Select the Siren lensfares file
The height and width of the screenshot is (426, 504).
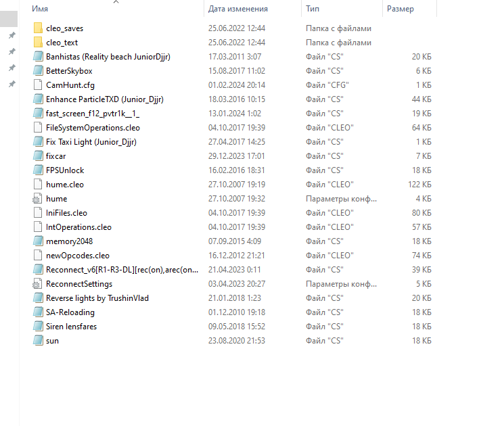(71, 327)
